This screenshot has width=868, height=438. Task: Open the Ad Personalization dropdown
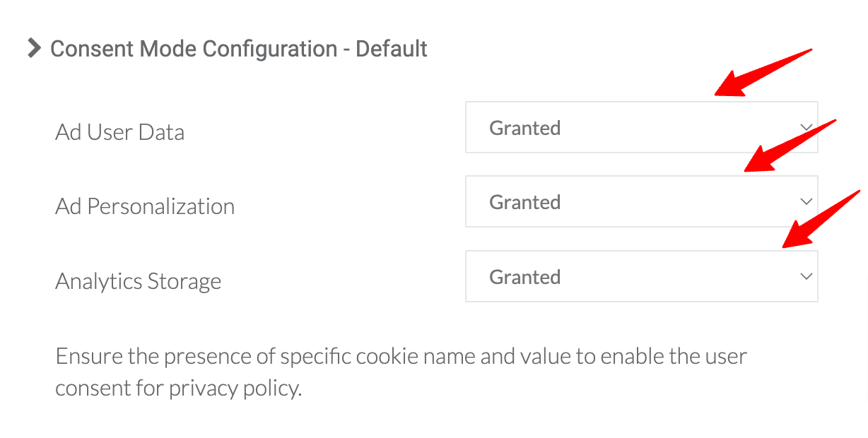641,201
